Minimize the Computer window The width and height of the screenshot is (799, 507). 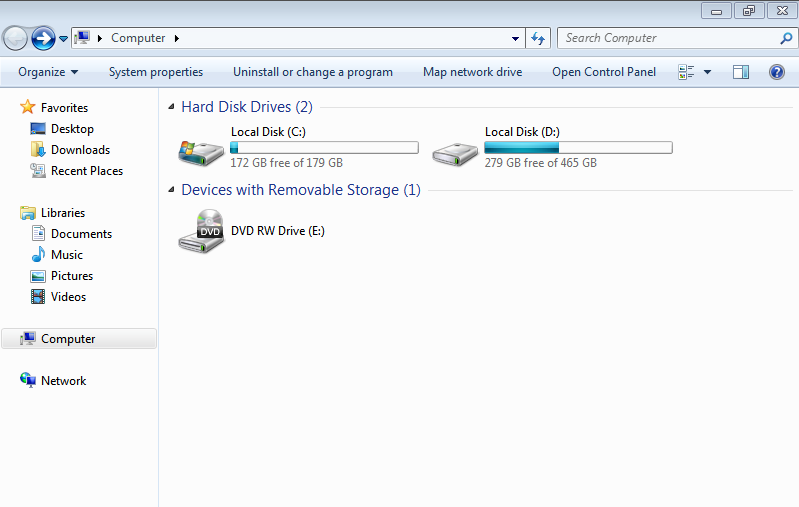coord(716,11)
